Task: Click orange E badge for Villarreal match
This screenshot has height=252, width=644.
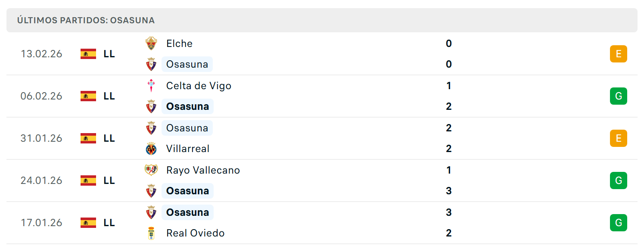Action: click(x=619, y=138)
